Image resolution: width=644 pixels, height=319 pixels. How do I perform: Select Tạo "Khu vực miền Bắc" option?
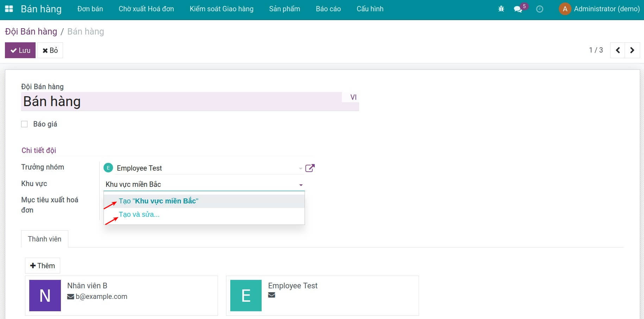(158, 201)
